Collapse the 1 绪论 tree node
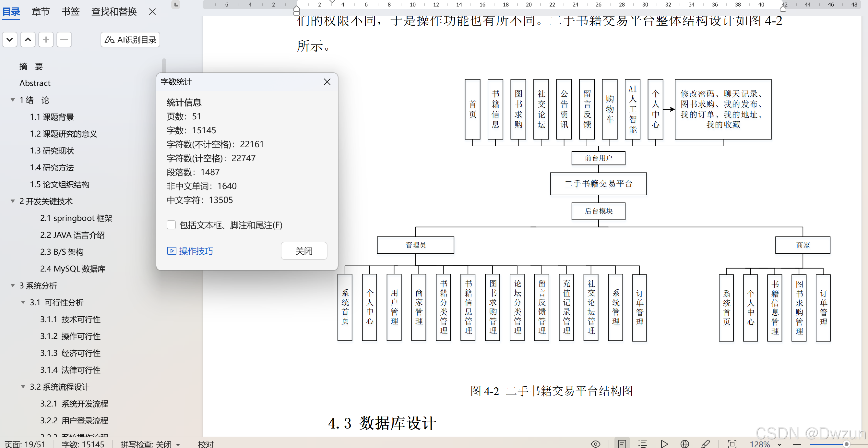Screen dimensions: 868x448 coord(13,100)
